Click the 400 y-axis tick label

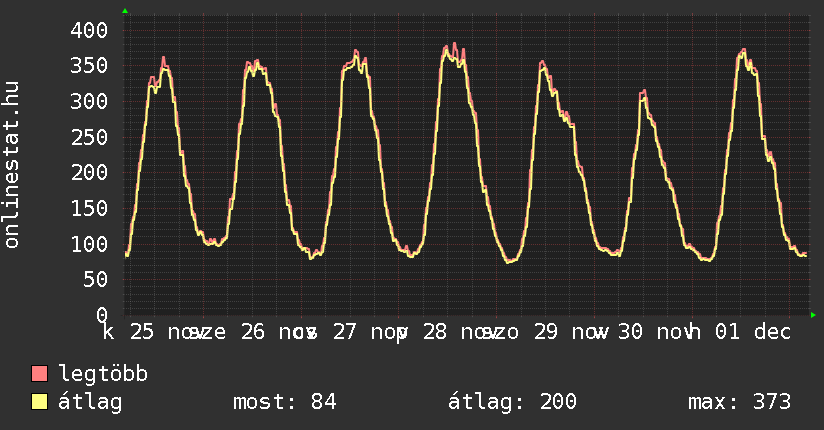88,30
